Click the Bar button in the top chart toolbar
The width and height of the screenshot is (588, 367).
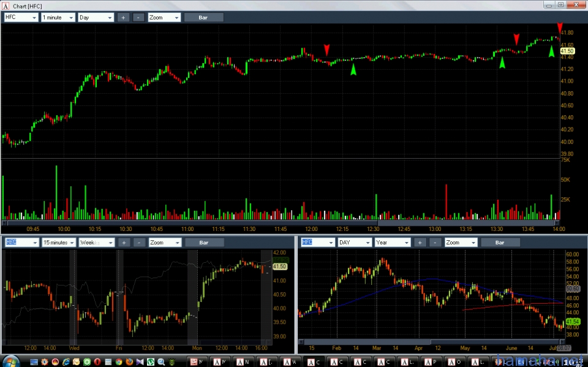tap(203, 17)
